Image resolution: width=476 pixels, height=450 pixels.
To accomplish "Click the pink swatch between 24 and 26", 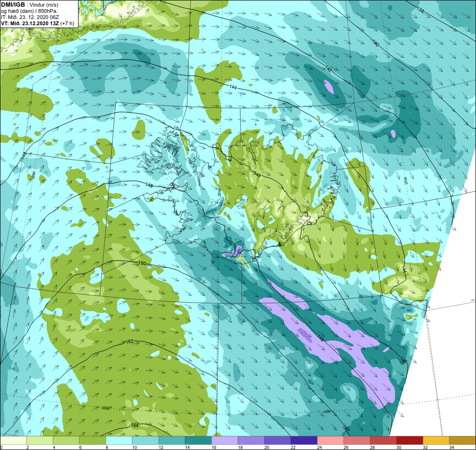I will click(330, 440).
